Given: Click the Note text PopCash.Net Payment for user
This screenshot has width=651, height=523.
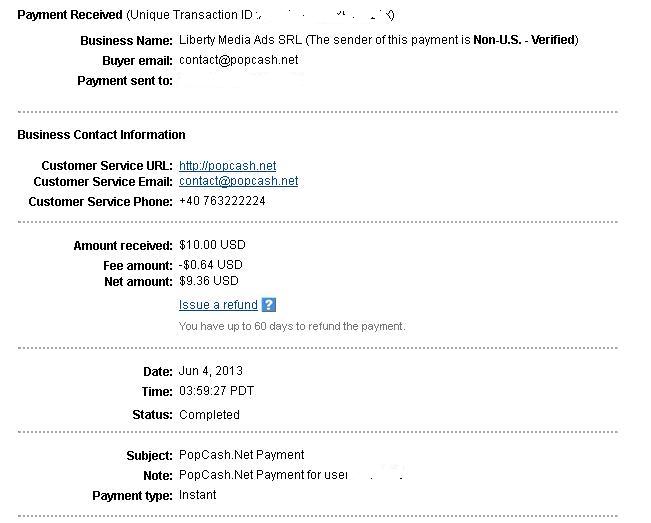Looking at the screenshot, I should coord(263,475).
